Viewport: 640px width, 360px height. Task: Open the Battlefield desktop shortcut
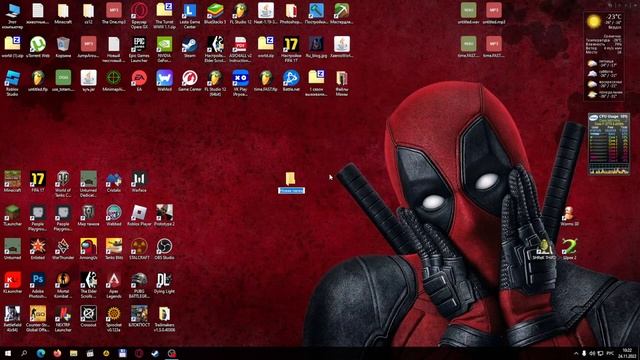point(12,319)
